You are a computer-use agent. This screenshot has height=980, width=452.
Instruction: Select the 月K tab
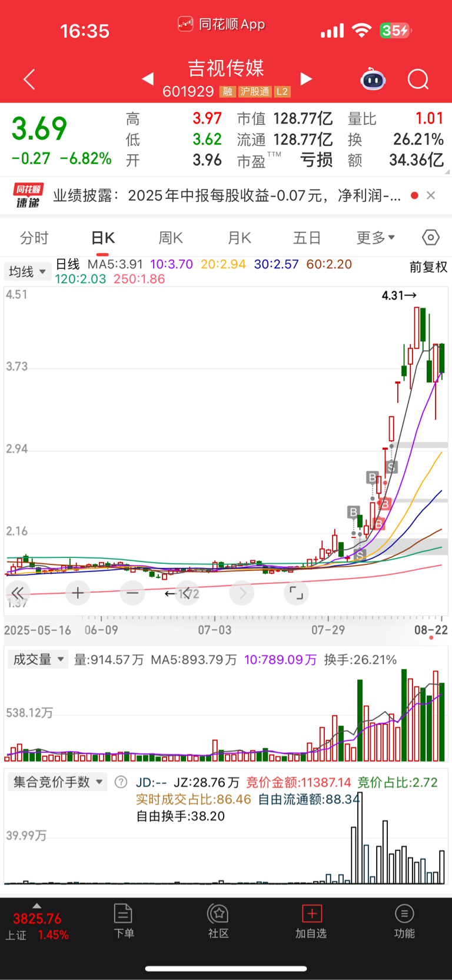(x=240, y=238)
